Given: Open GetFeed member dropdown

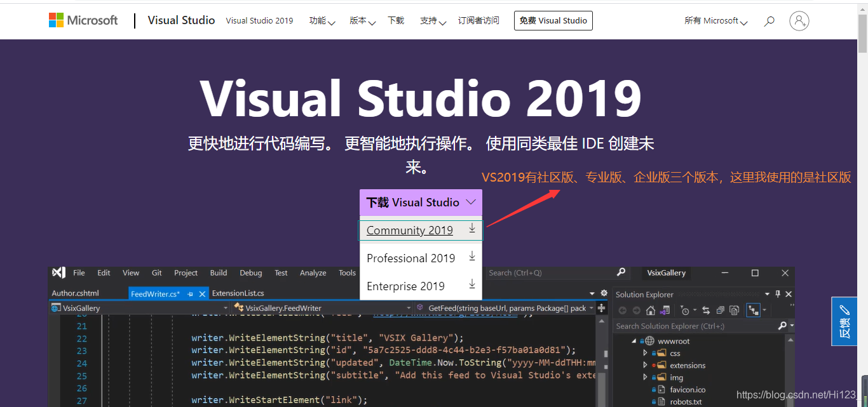Looking at the screenshot, I should (x=506, y=308).
